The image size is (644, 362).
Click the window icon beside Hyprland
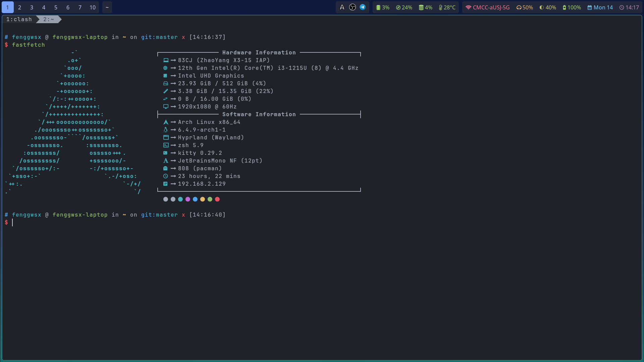point(166,138)
